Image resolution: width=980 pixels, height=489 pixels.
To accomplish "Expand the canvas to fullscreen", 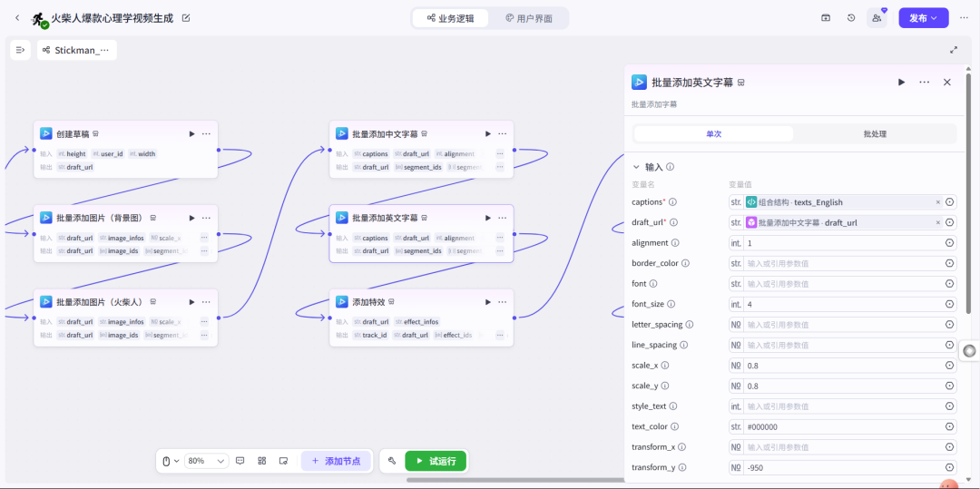I will click(x=954, y=50).
